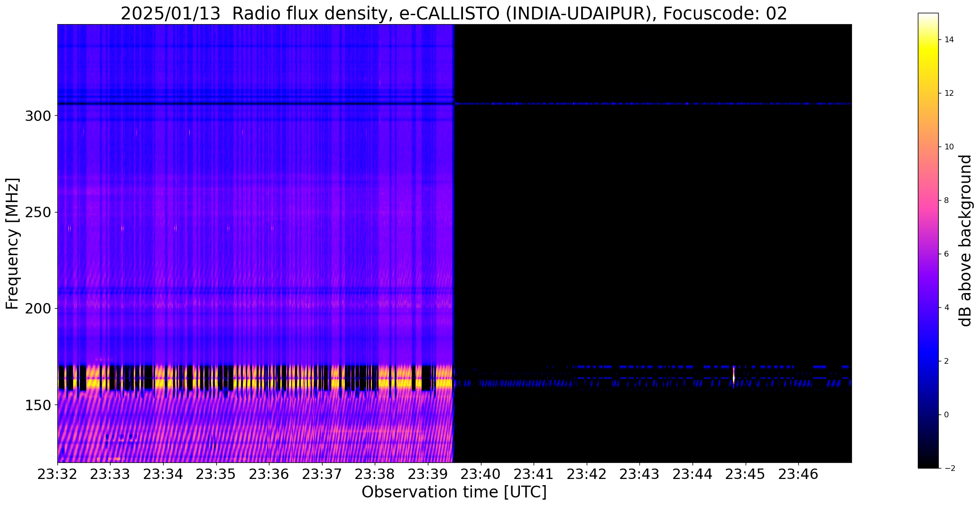The image size is (980, 506).
Task: Select the "Frequency [MHz]" axis label
Action: [x=12, y=244]
